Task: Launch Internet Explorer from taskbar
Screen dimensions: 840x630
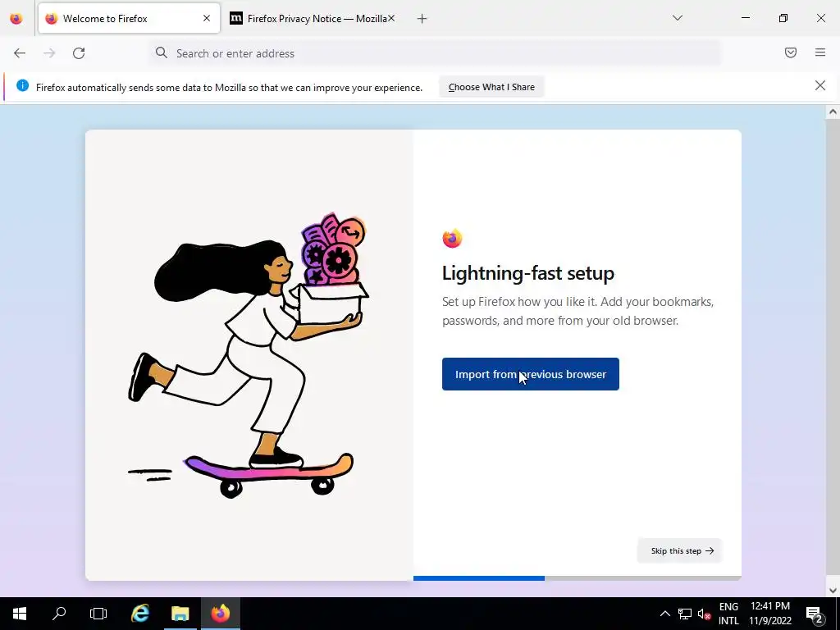Action: (140, 614)
